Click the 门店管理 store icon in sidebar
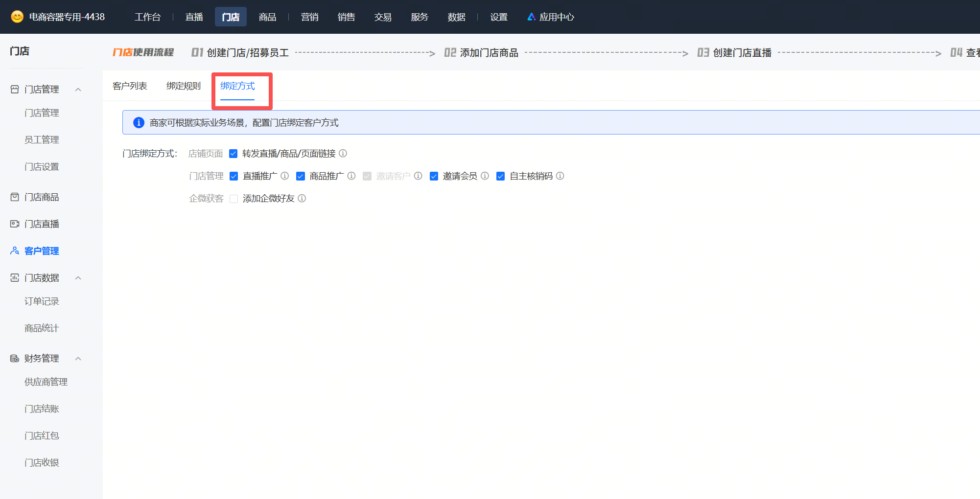The image size is (980, 499). [15, 90]
